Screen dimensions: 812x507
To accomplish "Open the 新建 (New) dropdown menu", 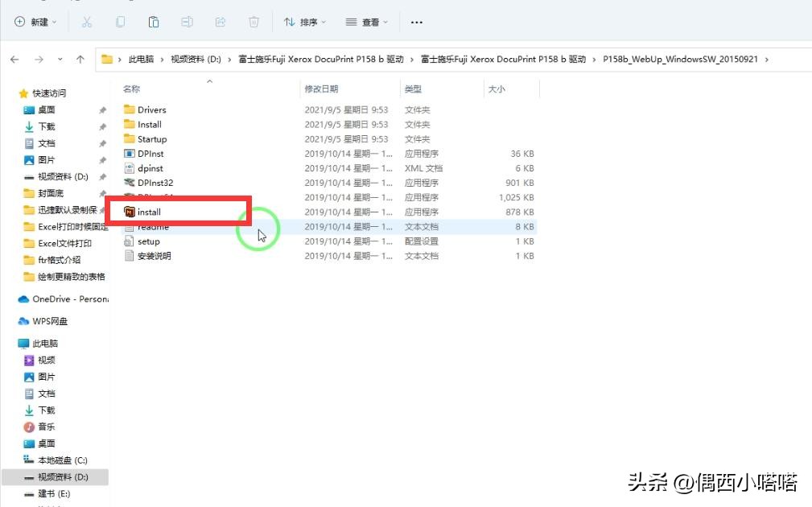I will click(33, 22).
